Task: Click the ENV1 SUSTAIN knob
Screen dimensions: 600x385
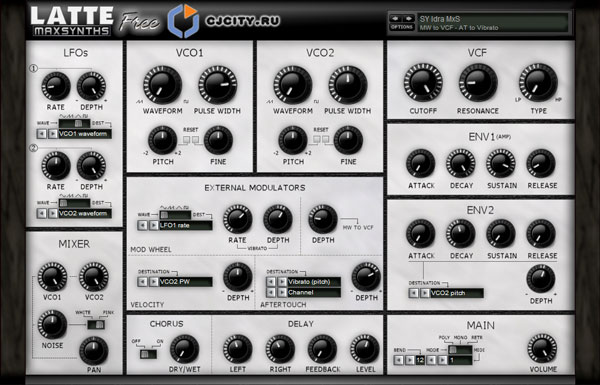Action: (501, 163)
